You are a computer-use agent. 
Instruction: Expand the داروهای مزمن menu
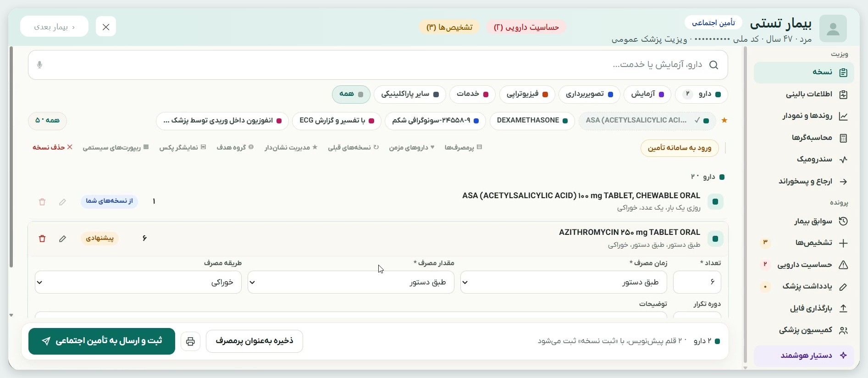coord(412,147)
